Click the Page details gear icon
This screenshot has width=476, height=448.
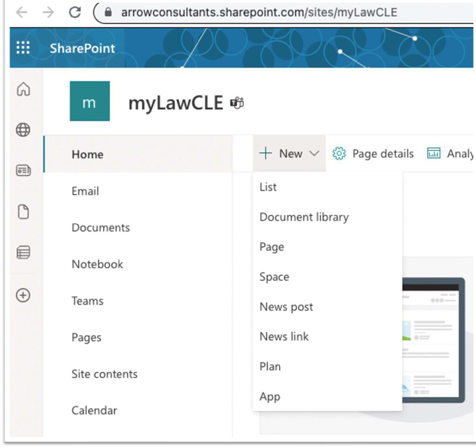point(339,154)
